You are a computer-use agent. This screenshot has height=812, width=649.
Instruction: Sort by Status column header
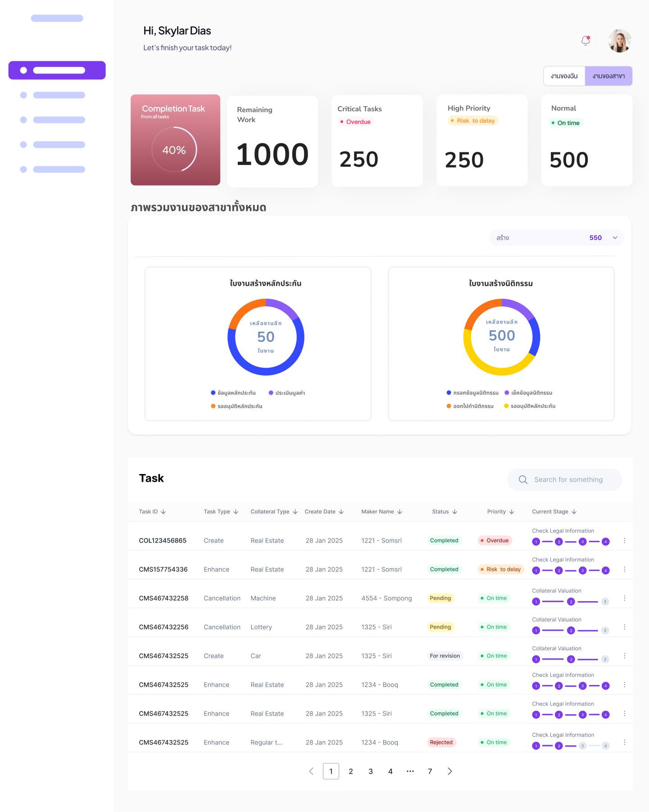(444, 512)
